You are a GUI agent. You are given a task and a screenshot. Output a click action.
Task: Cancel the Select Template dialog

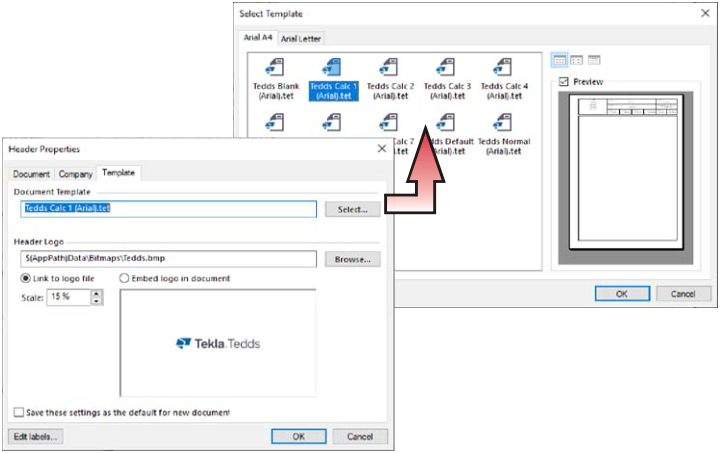(683, 294)
